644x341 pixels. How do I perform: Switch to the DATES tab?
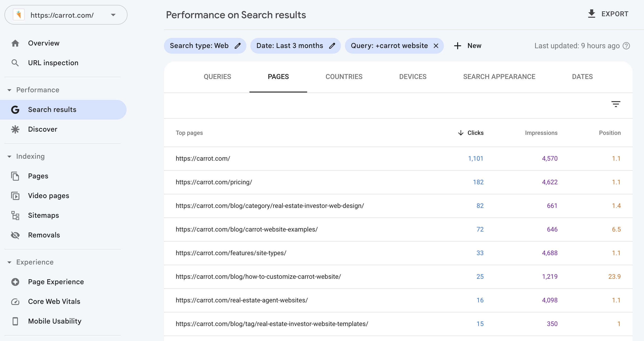(x=582, y=77)
